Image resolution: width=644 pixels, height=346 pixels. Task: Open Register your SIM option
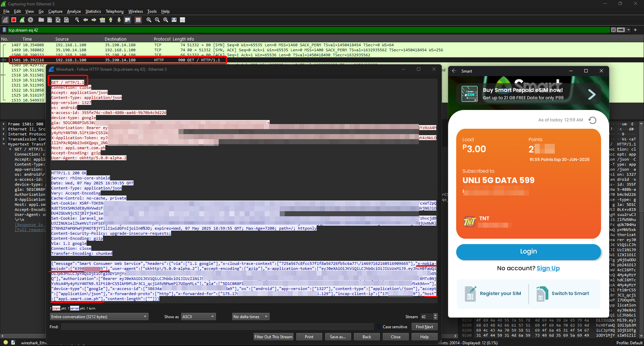pos(492,293)
